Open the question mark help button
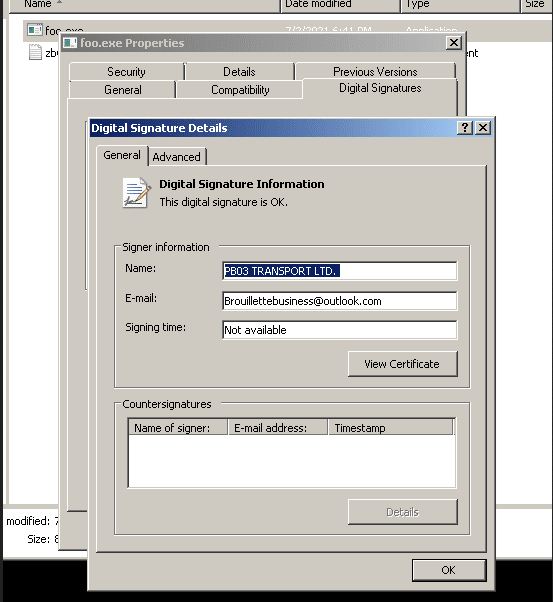The image size is (553, 602). [465, 127]
